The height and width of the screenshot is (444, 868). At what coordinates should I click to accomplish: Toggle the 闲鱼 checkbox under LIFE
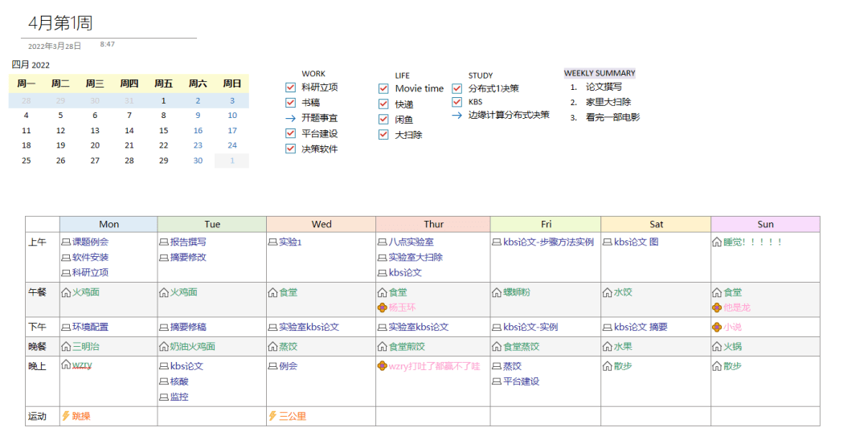(383, 119)
